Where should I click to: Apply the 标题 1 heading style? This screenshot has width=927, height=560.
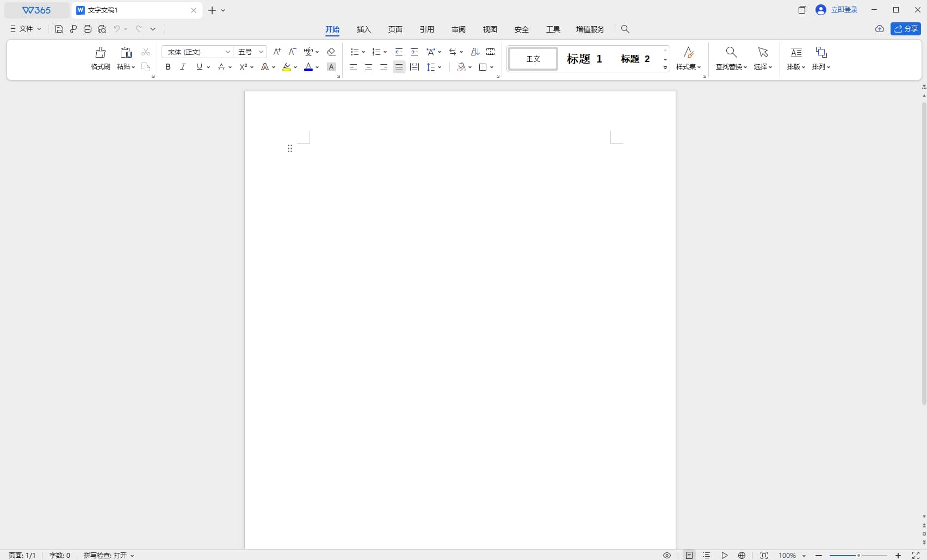pyautogui.click(x=584, y=59)
